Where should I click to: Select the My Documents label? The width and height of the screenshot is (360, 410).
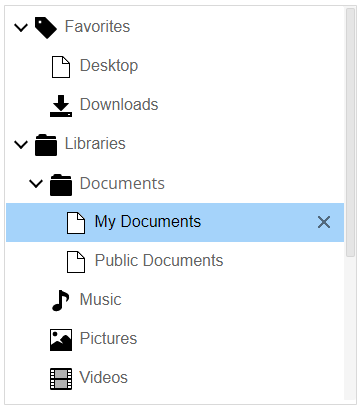148,222
